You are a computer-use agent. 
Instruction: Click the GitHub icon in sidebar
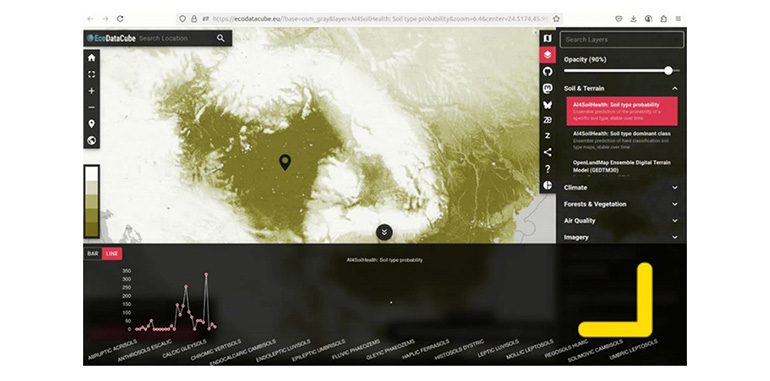tap(548, 72)
